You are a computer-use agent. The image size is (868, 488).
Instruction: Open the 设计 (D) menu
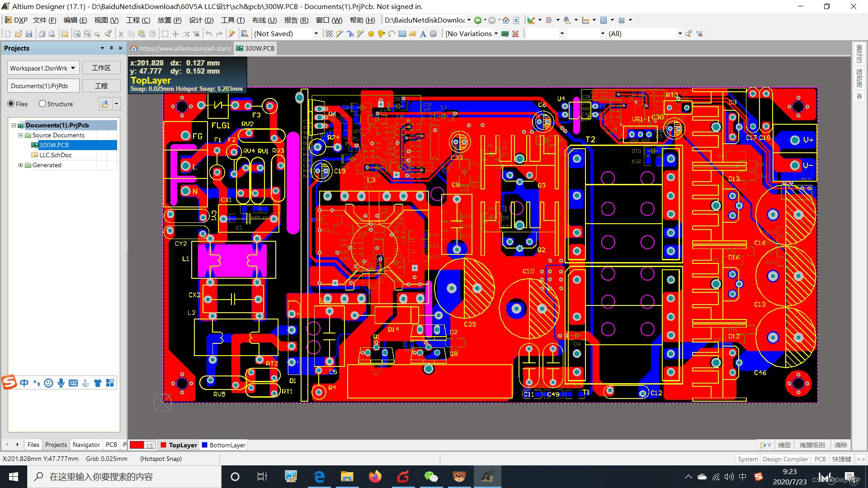(201, 20)
